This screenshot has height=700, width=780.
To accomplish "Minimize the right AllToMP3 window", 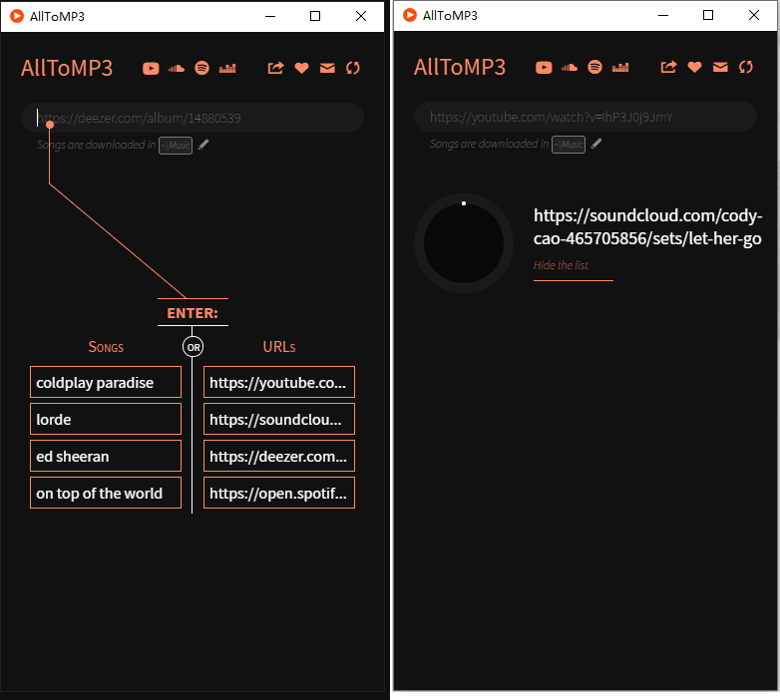I will click(x=663, y=15).
